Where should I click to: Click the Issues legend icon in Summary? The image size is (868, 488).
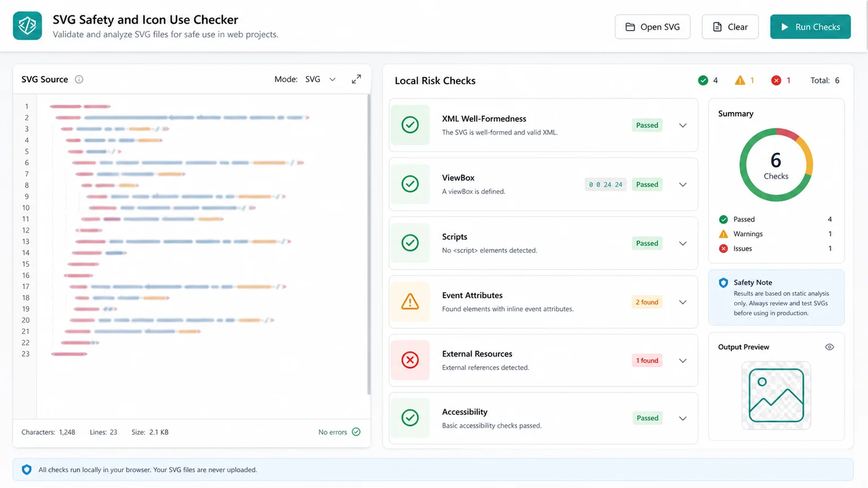(x=723, y=249)
